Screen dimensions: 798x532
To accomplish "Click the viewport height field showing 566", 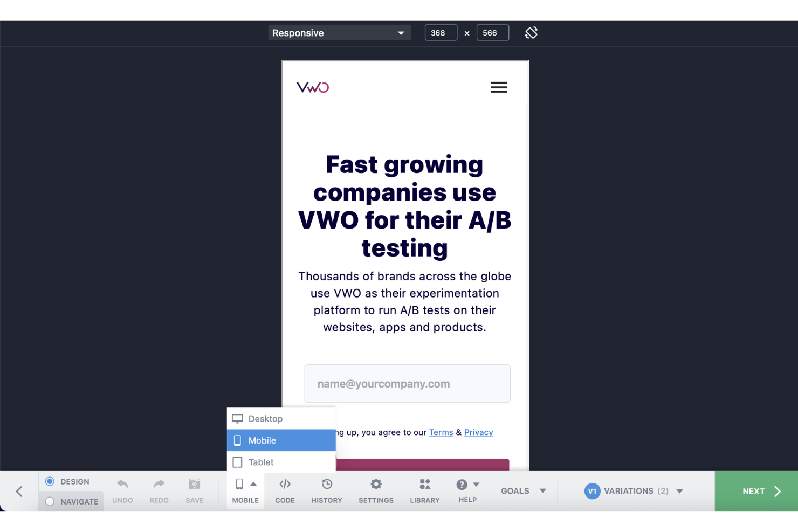I will pos(493,33).
